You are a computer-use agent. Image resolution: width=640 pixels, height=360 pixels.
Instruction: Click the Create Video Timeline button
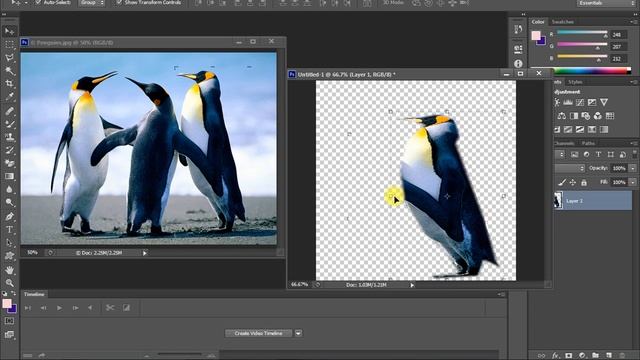(x=258, y=333)
